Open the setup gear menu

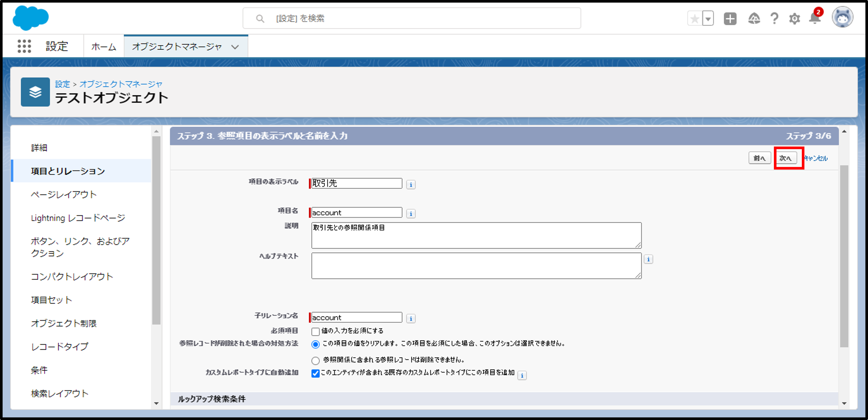coord(794,19)
